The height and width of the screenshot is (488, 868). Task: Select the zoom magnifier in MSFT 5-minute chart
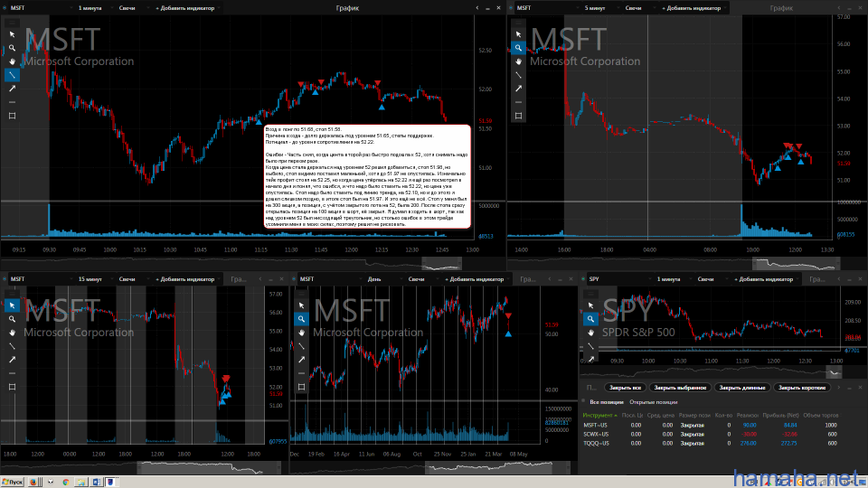tap(518, 48)
